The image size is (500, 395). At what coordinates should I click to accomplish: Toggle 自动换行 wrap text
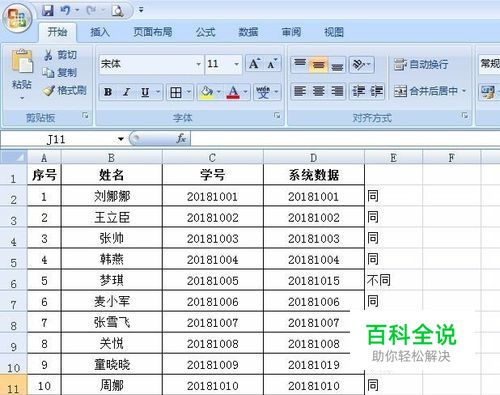[421, 64]
